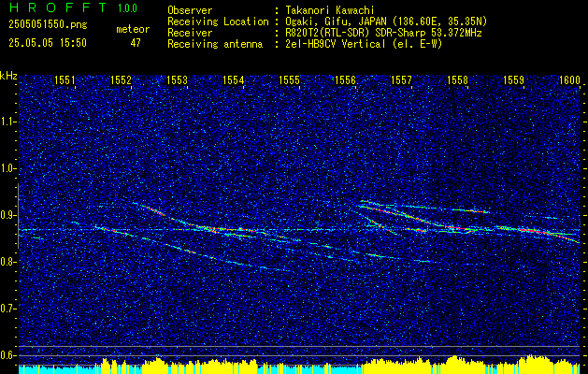Click the date stamp 25.05.05 15:50
The width and height of the screenshot is (588, 374).
point(48,43)
